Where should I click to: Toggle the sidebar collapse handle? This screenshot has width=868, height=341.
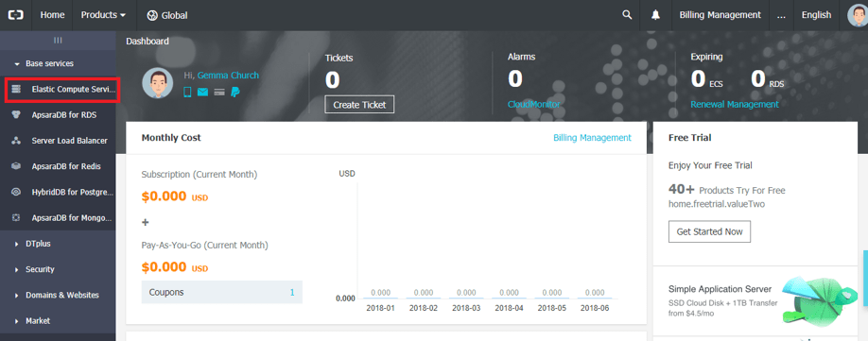pos(58,41)
